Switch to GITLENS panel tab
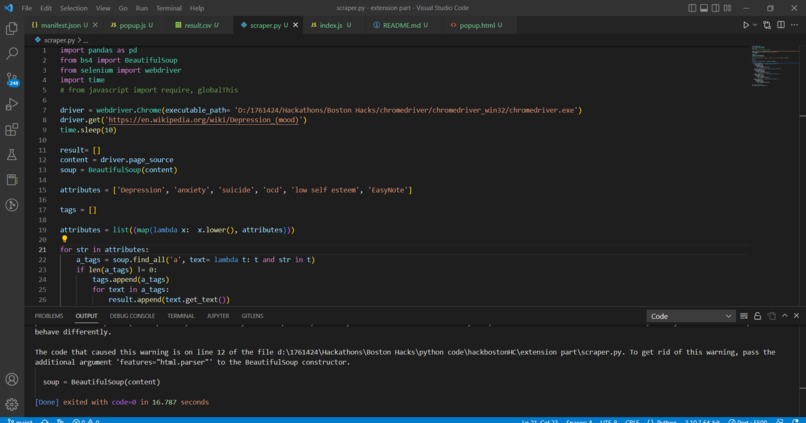This screenshot has height=423, width=806. click(252, 316)
